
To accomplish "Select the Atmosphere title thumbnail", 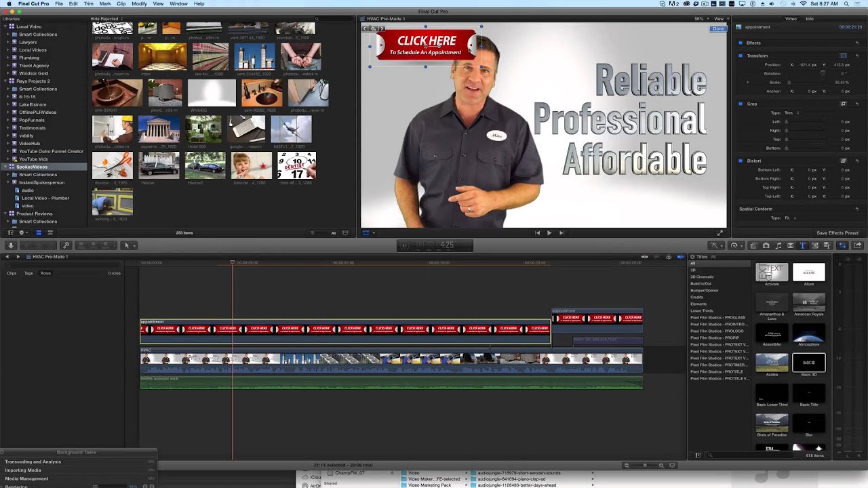I will tap(809, 333).
